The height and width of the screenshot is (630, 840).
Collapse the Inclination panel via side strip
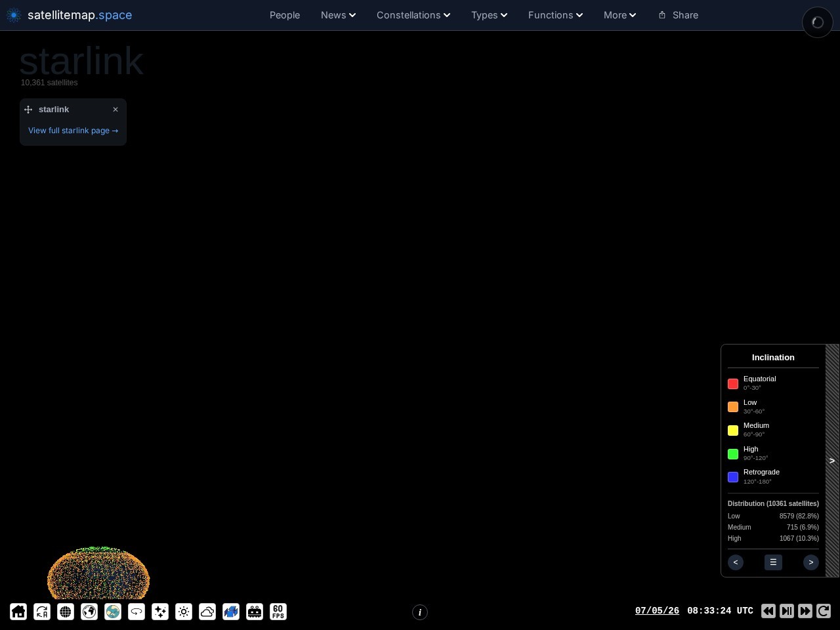832,461
